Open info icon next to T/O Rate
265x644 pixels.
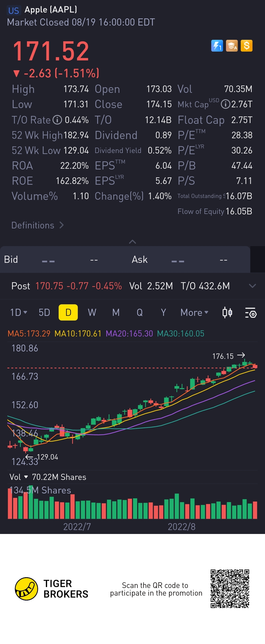click(57, 120)
